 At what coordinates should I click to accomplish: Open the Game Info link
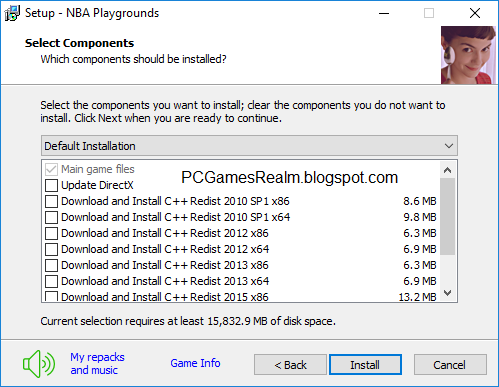(195, 363)
